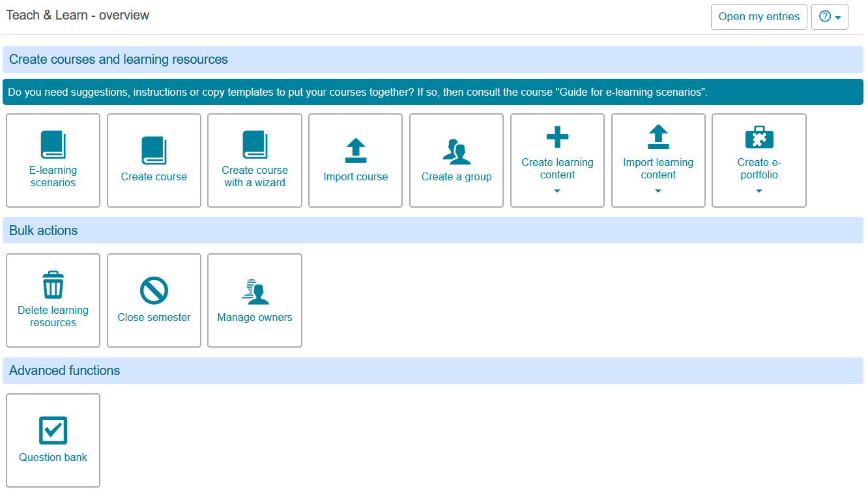Click the Question bank checkmark icon
The height and width of the screenshot is (500, 868).
(53, 430)
